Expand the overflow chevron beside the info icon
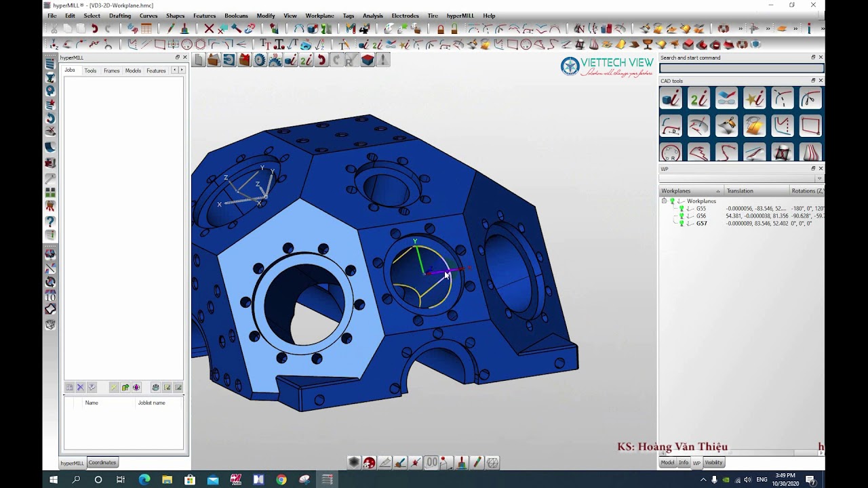868x488 pixels. pos(823,28)
